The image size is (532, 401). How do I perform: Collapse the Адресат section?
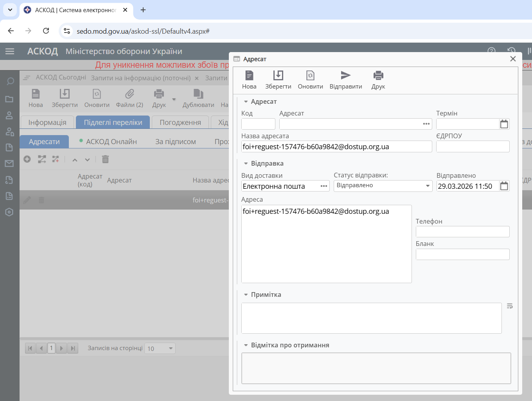coord(246,102)
